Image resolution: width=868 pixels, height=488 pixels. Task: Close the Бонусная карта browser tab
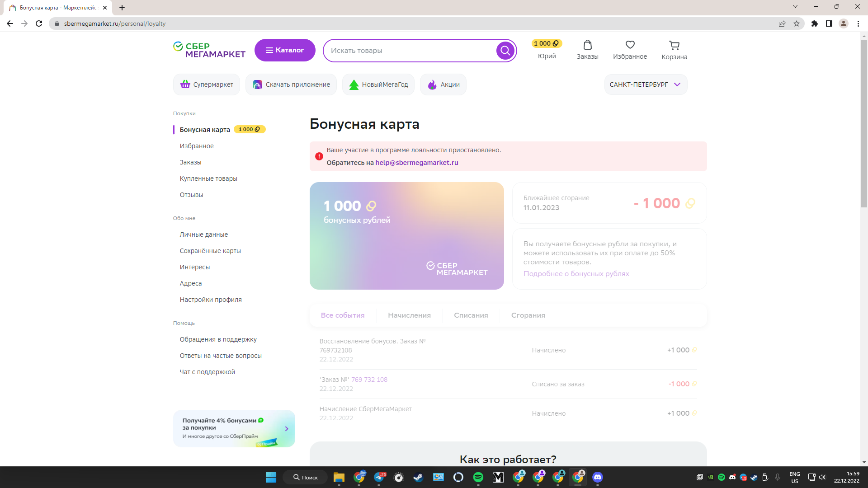(x=105, y=8)
